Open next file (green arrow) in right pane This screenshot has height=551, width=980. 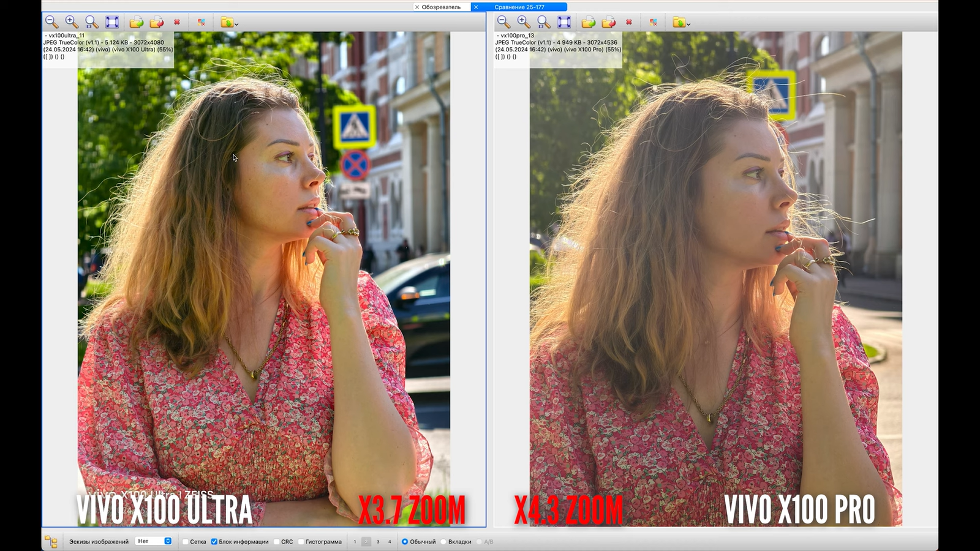tap(589, 22)
